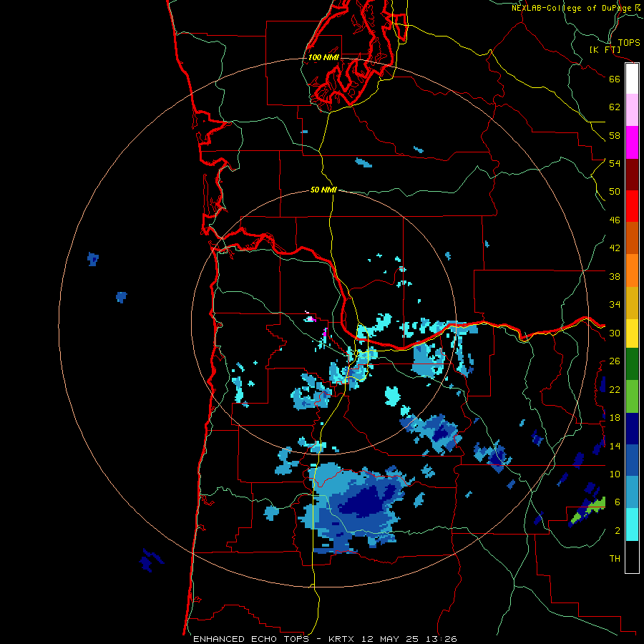644x644 pixels.
Task: Click the medium blue legend swatch
Action: (x=632, y=460)
